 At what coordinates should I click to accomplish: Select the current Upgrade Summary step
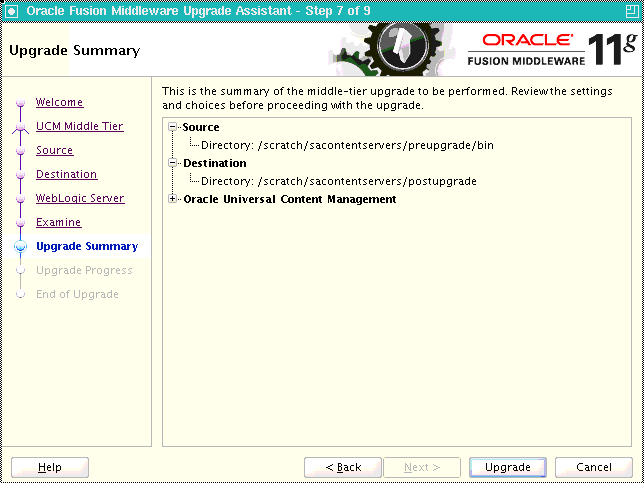click(87, 246)
